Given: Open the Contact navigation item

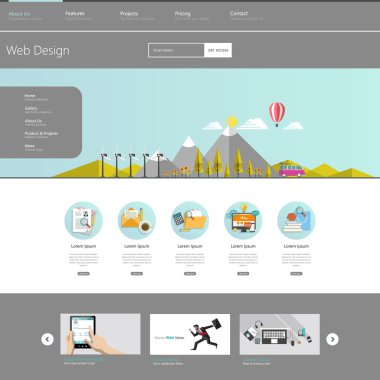Looking at the screenshot, I should 239,13.
